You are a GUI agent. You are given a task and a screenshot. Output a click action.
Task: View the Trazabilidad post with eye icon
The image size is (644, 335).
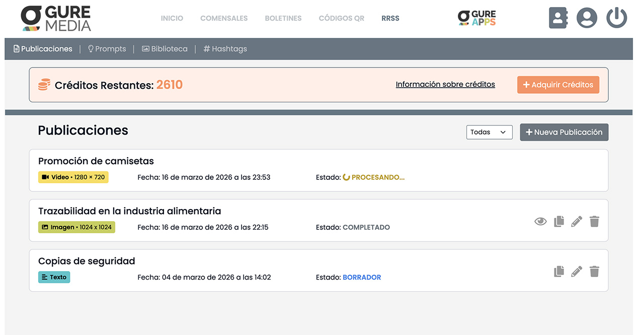click(x=540, y=221)
